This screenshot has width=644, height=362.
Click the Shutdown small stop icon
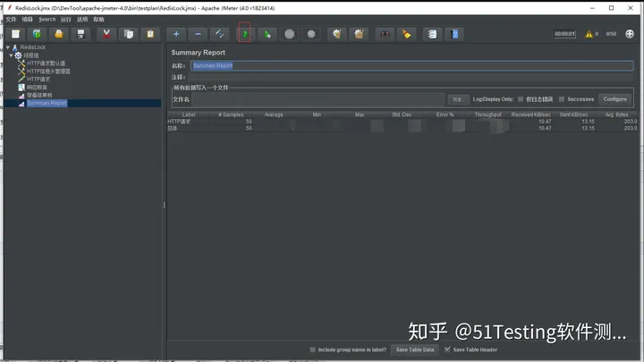(x=311, y=34)
